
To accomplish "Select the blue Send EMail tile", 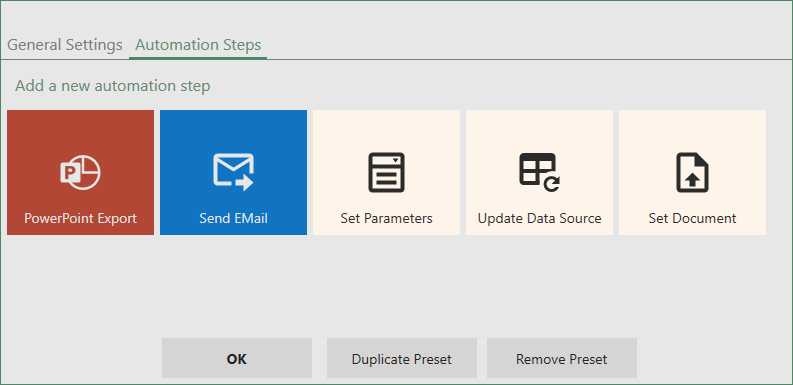I will coord(233,173).
